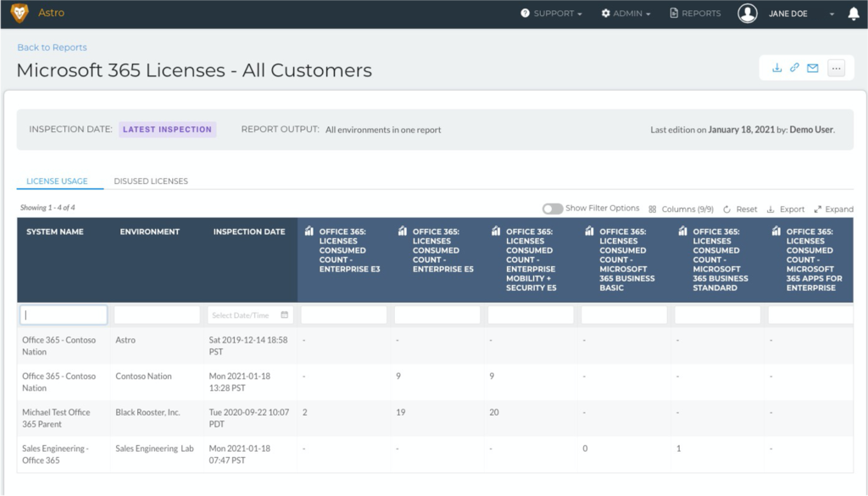
Task: Click the value 2 in Enterprise E3 column
Action: point(305,412)
